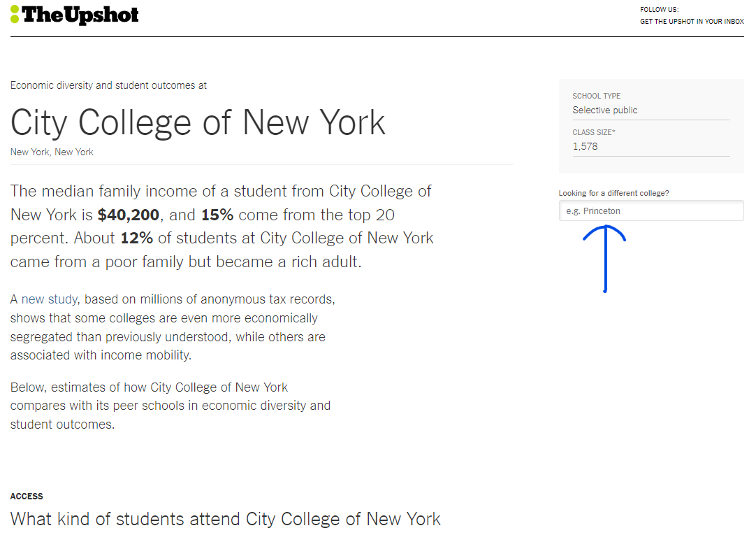Click The Upshot logo wordmark

click(x=80, y=15)
